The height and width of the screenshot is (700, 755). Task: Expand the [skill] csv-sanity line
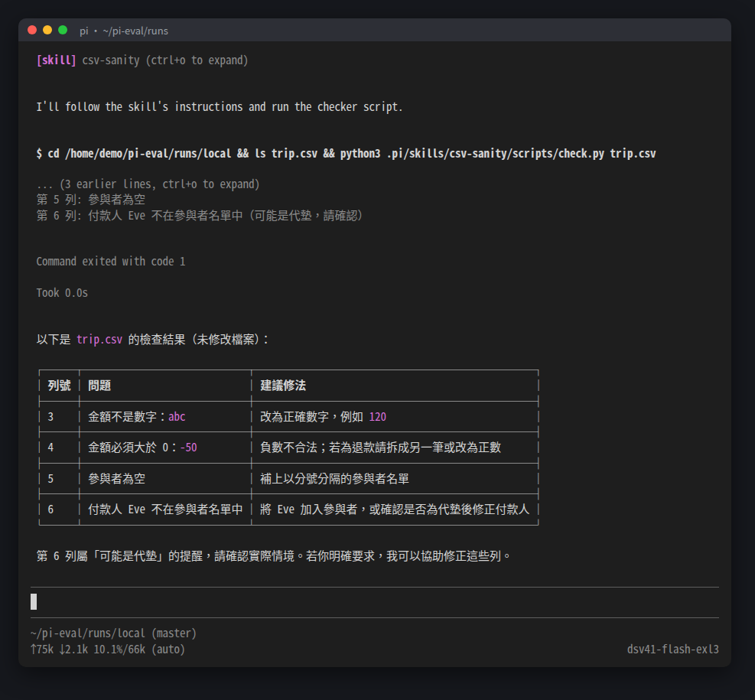pos(142,60)
